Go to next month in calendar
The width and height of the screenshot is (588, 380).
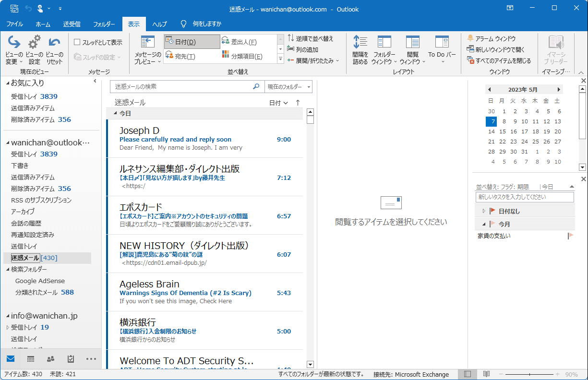point(559,90)
